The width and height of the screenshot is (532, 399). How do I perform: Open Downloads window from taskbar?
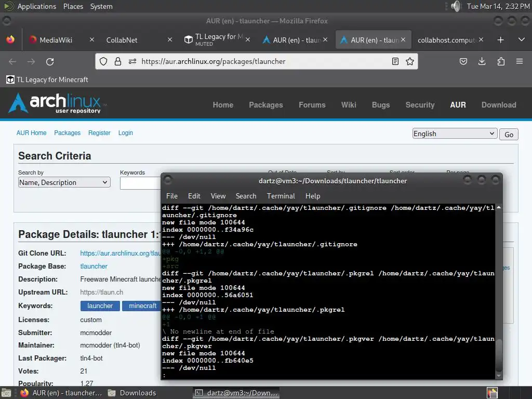pos(132,393)
